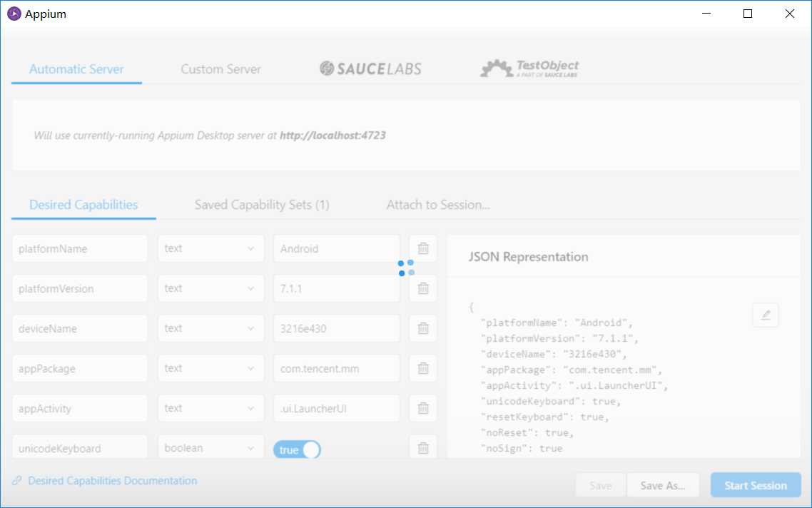Viewport: 812px width, 508px height.
Task: Click the unicodeKeyboard capability name field
Action: [80, 448]
